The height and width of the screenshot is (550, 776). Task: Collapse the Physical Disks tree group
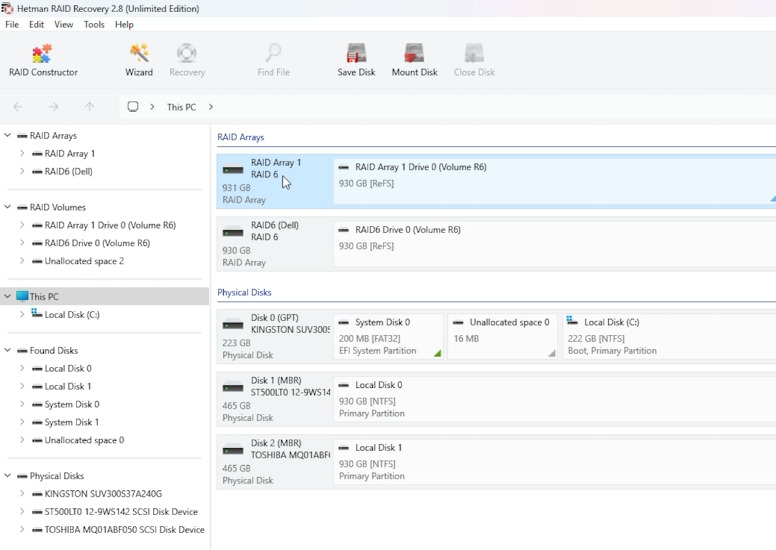point(7,475)
